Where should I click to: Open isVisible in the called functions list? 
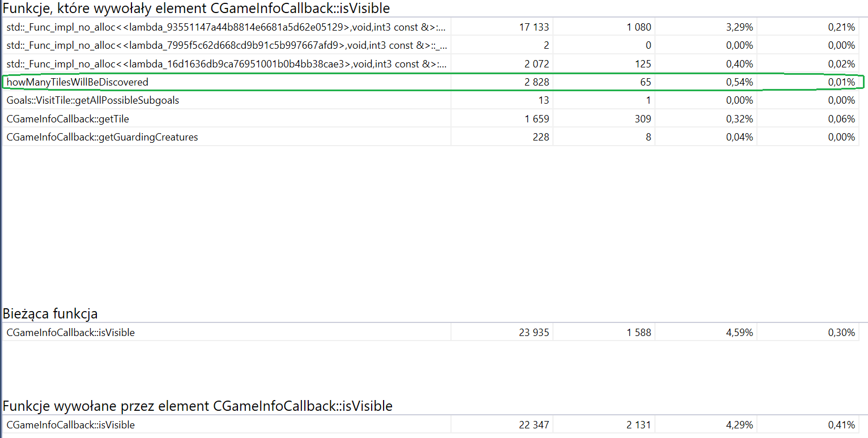[71, 425]
